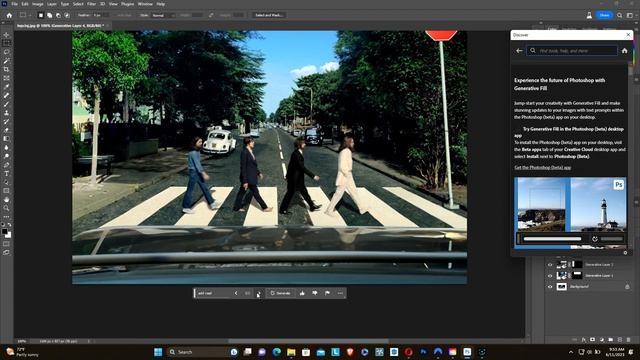The width and height of the screenshot is (640, 360).
Task: Choose Add to Selection mode in options bar
Action: tap(49, 15)
